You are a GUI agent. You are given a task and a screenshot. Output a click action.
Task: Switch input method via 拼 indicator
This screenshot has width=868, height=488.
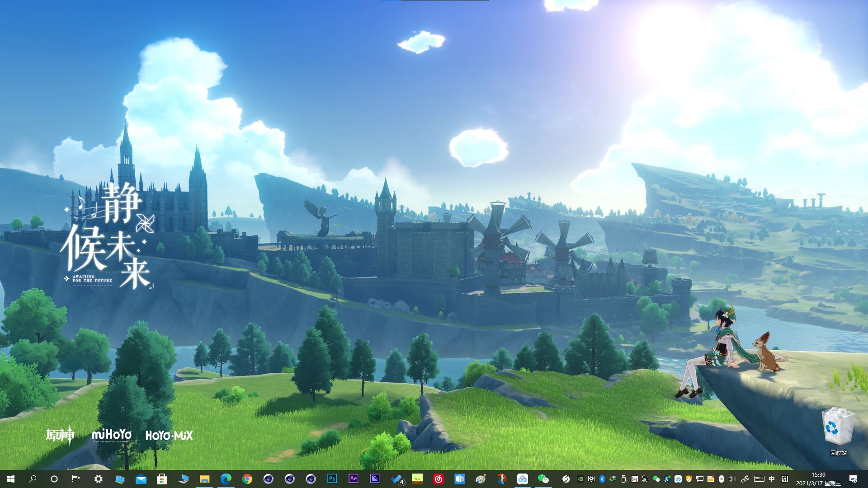(785, 479)
